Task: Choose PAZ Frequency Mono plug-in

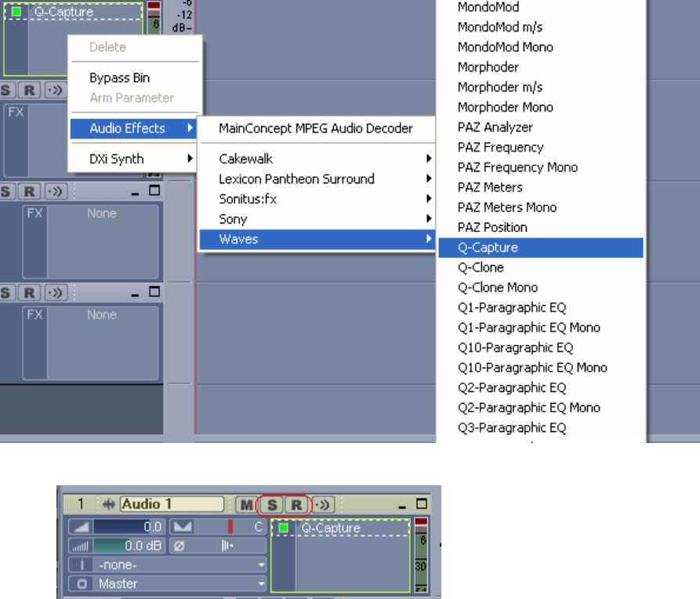Action: tap(541, 168)
